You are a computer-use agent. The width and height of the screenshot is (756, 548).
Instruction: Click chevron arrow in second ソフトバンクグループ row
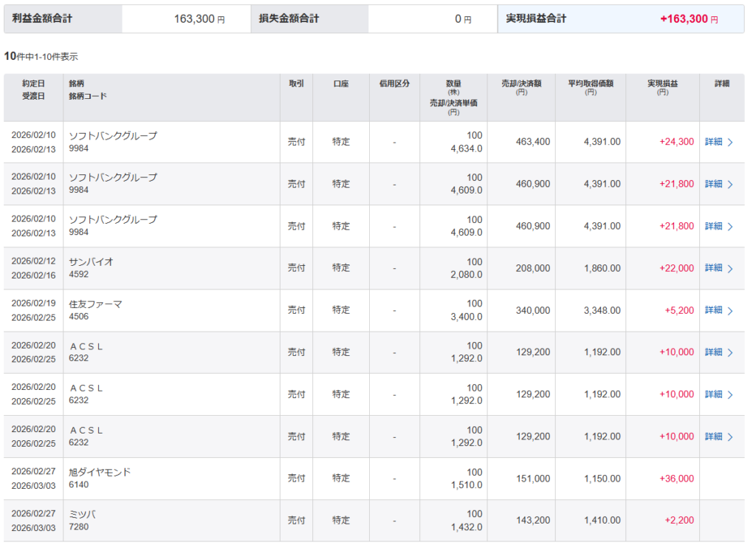pyautogui.click(x=730, y=184)
